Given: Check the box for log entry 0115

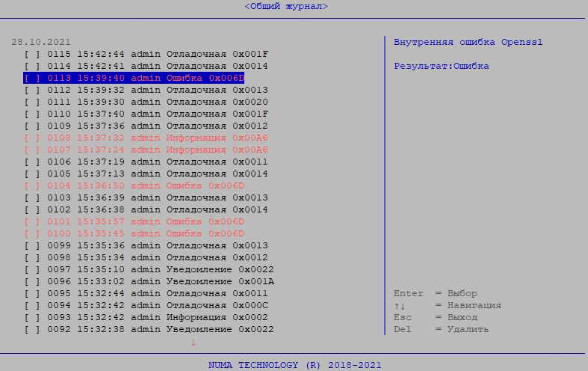Looking at the screenshot, I should pos(32,54).
